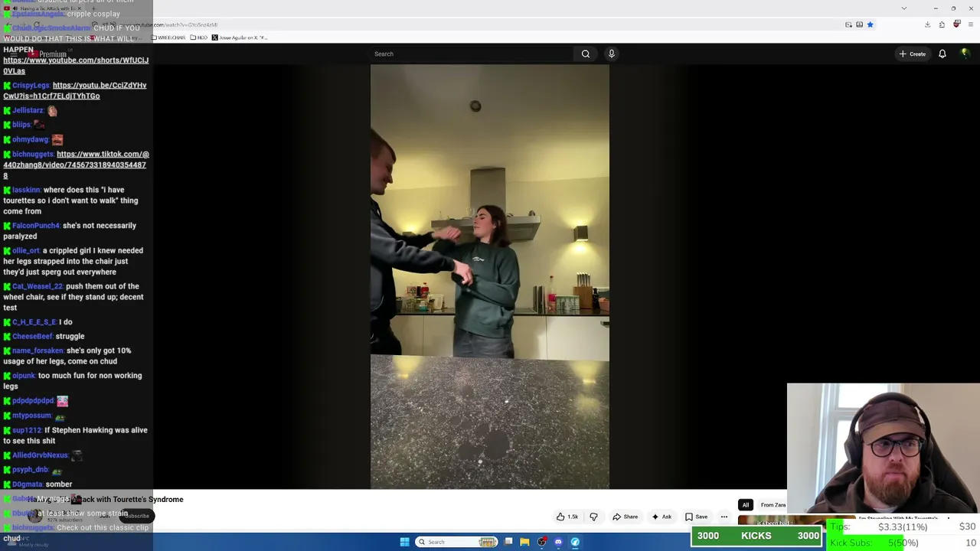Click the CheeseBeef chat username
Image resolution: width=980 pixels, height=551 pixels.
click(x=32, y=336)
